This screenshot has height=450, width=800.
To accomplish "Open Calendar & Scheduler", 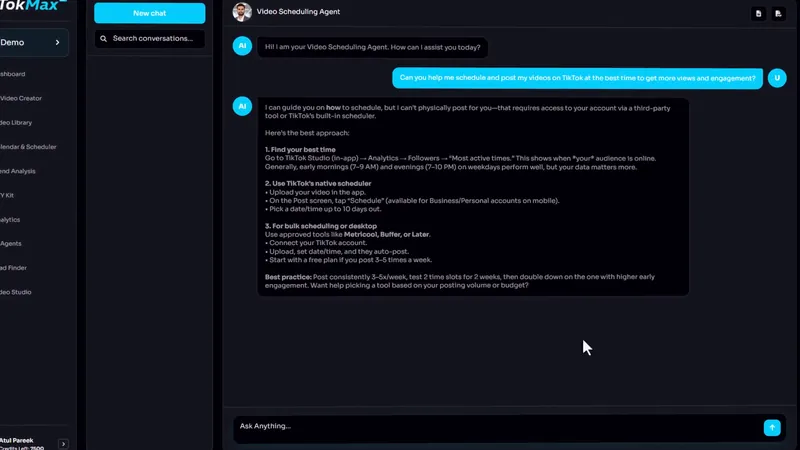I will [x=28, y=147].
